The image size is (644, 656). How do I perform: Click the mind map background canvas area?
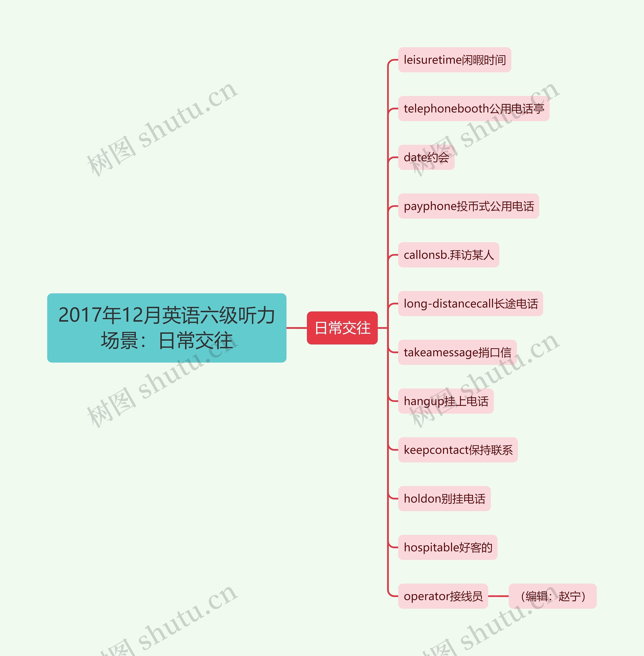click(x=118, y=118)
